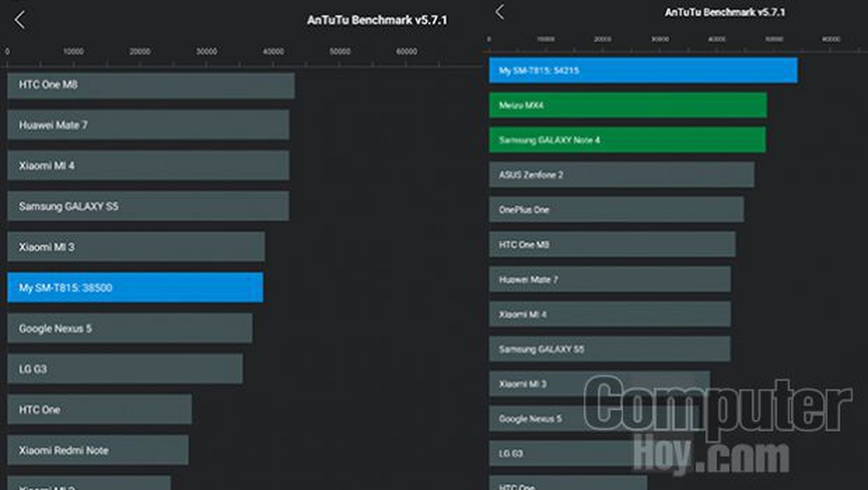
Task: Select Xiaomi MI 3 bar in left chart
Action: point(136,247)
